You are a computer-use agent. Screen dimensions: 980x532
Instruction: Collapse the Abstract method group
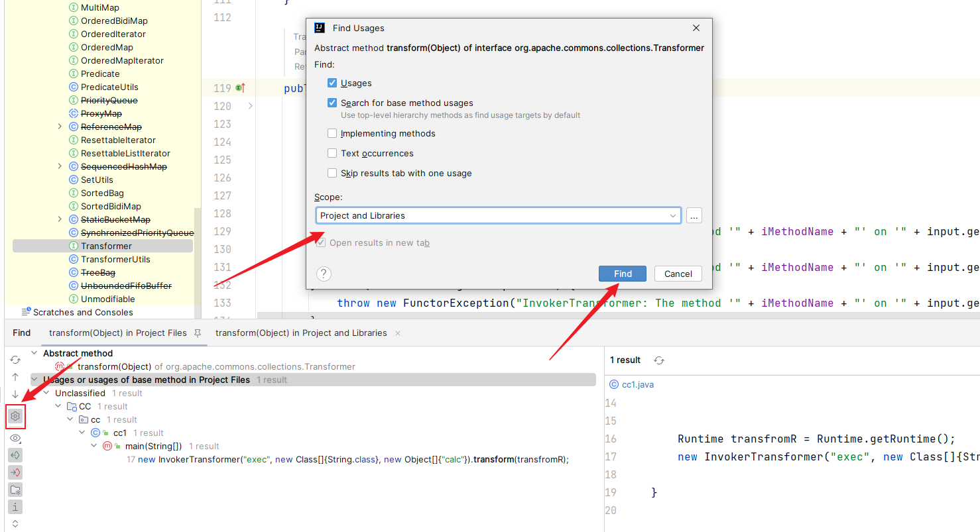click(x=34, y=353)
